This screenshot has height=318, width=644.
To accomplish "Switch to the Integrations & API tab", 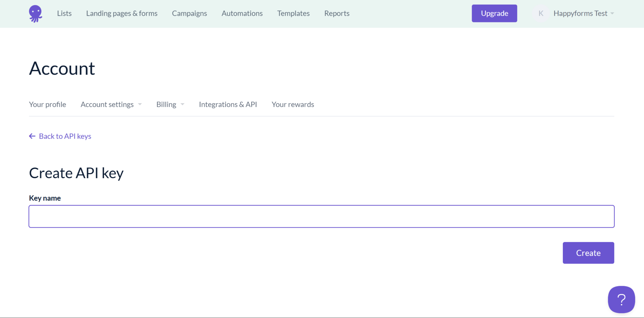I will pyautogui.click(x=228, y=104).
